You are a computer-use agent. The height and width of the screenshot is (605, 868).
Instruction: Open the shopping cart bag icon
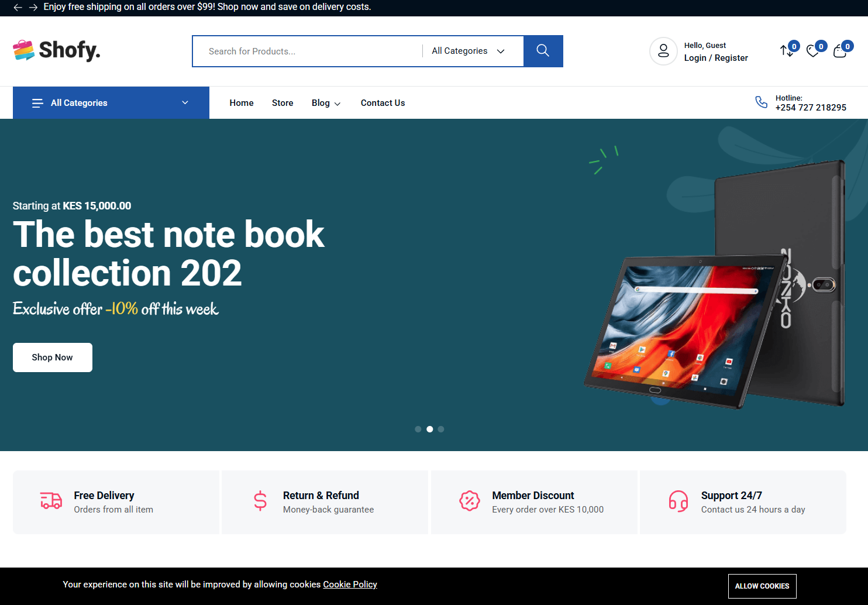[840, 51]
